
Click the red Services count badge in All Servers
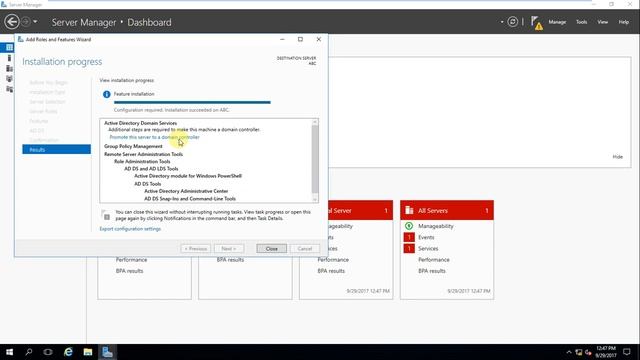(409, 249)
